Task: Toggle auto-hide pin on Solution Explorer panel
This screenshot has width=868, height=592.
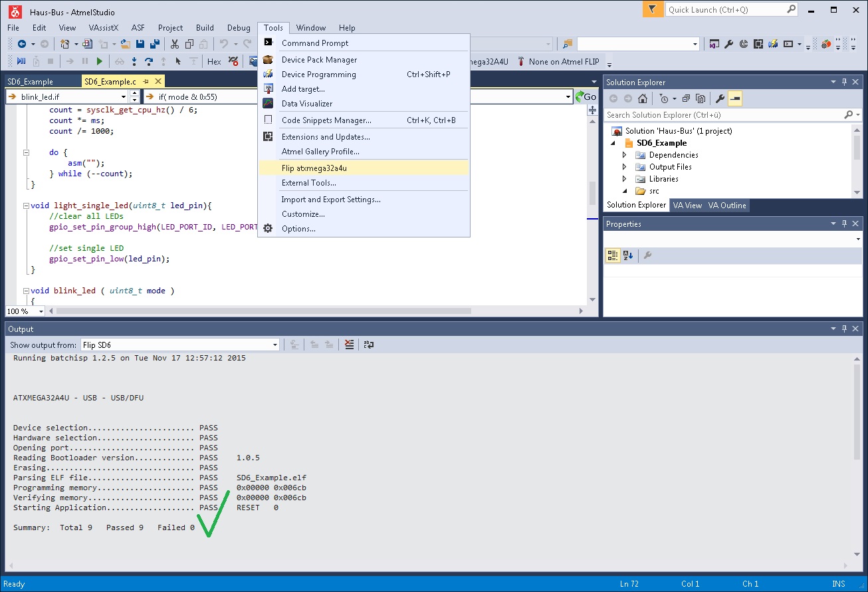Action: 844,82
